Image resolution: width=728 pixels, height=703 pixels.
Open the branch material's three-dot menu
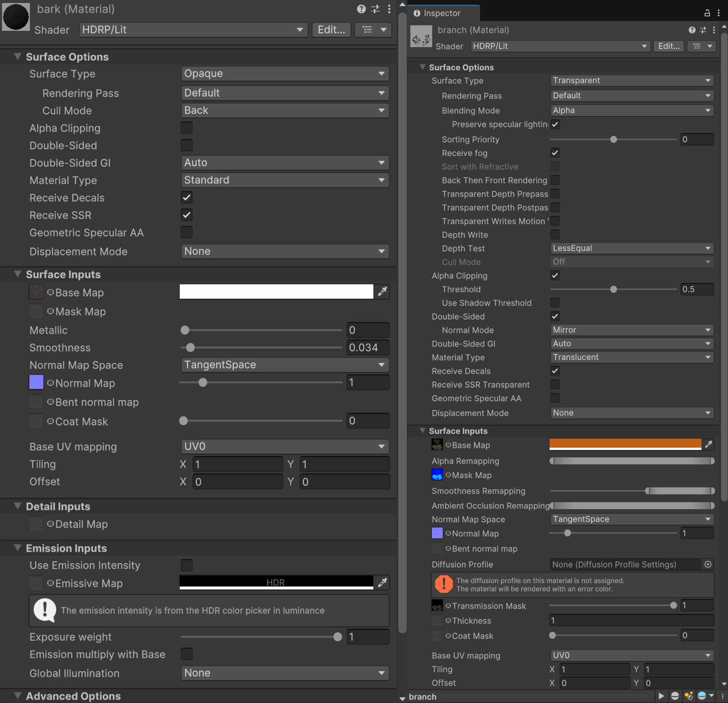[x=714, y=30]
